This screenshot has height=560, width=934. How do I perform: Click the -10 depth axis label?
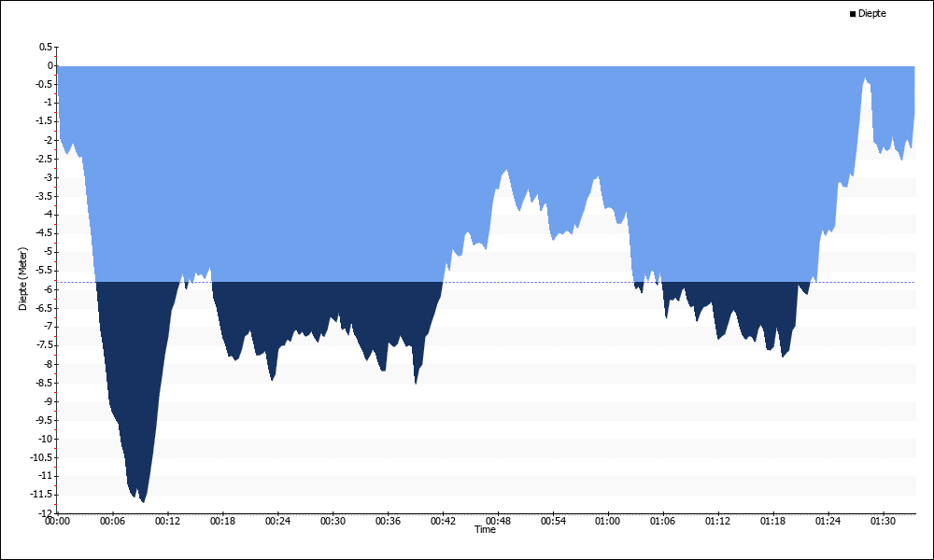pos(45,439)
